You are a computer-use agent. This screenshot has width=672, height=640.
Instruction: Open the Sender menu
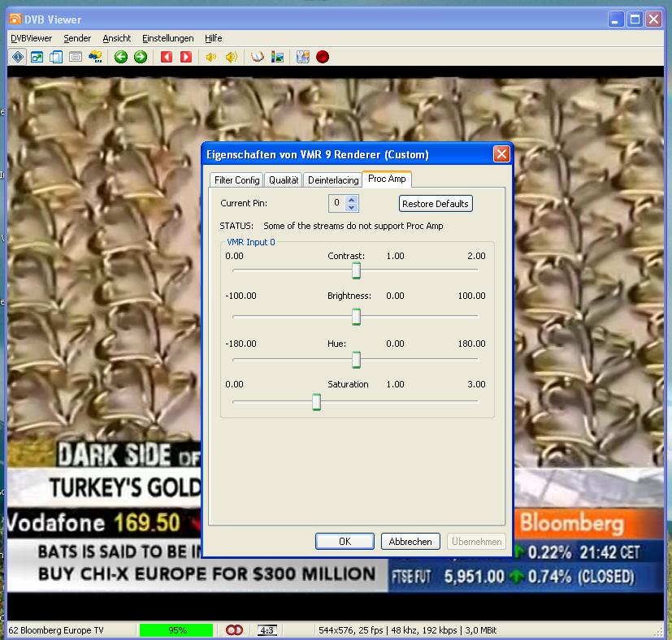pyautogui.click(x=77, y=38)
